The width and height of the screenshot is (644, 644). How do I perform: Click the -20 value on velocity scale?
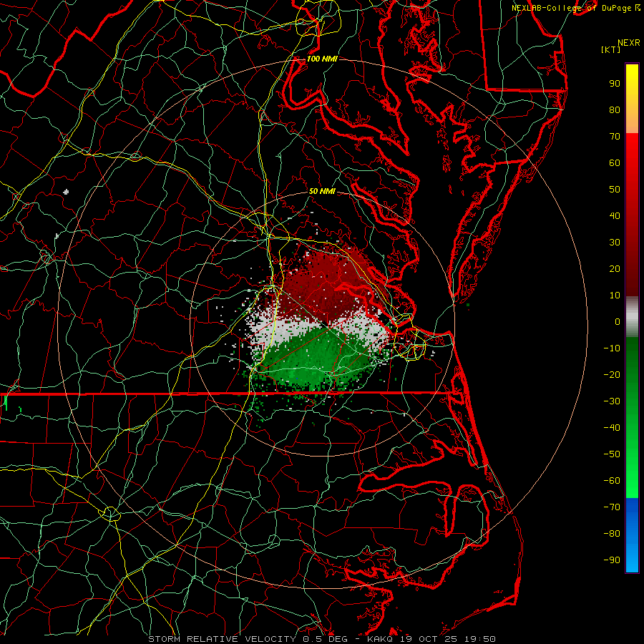click(612, 375)
